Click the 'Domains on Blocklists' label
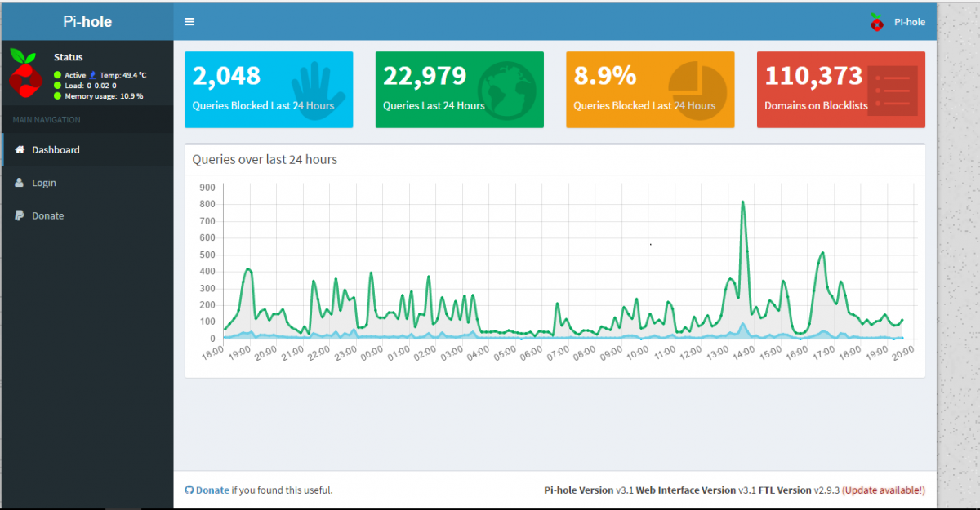Screen dimensions: 980x510 pyautogui.click(x=816, y=105)
